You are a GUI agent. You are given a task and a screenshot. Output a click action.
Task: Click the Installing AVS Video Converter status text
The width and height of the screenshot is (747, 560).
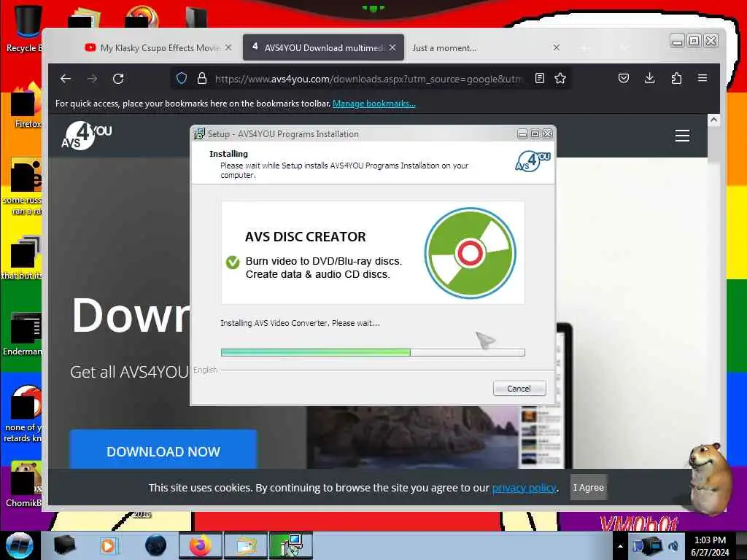click(x=300, y=323)
